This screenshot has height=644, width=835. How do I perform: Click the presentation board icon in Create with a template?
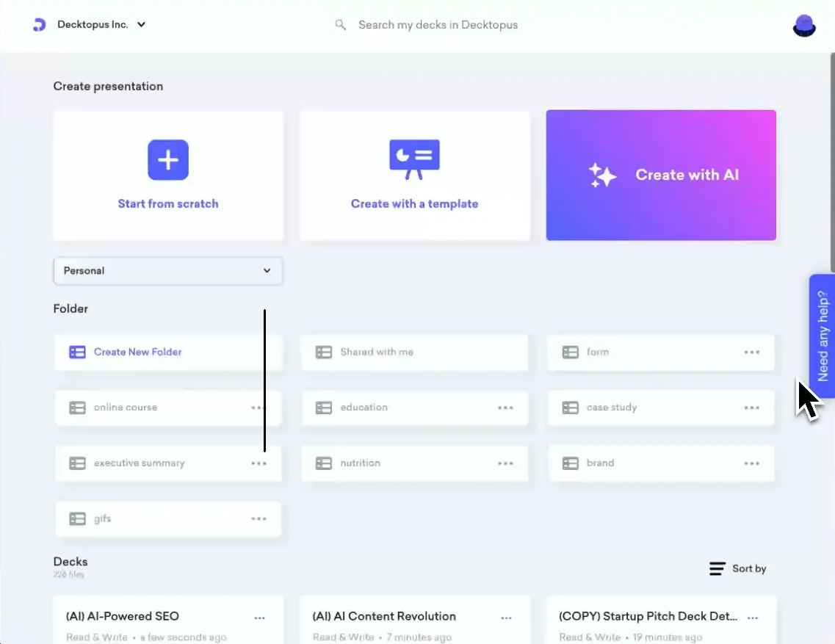tap(414, 157)
